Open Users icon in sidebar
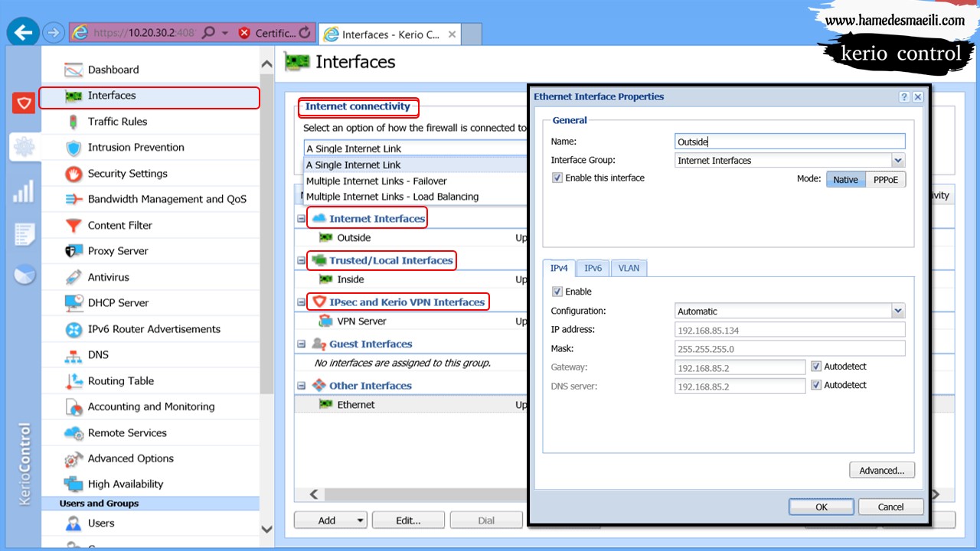This screenshot has height=551, width=980. (x=73, y=523)
